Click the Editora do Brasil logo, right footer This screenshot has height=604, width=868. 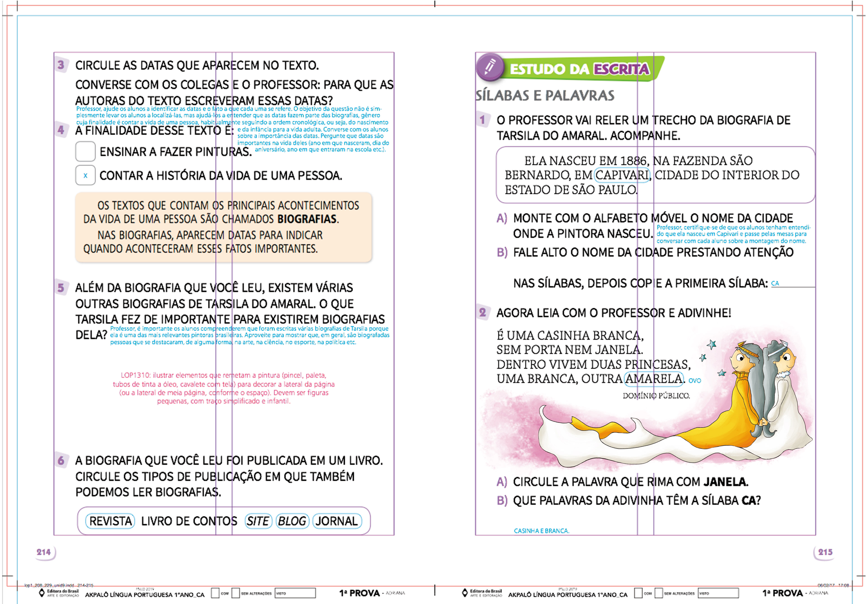482,593
